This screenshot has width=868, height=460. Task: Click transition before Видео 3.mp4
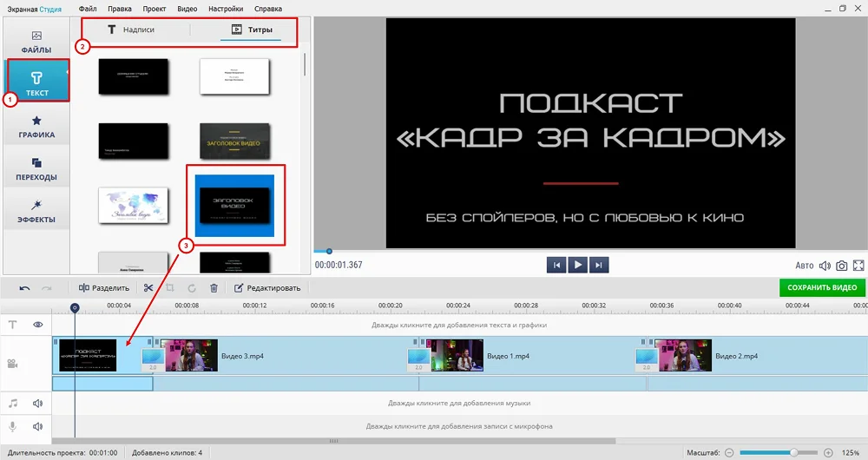153,360
